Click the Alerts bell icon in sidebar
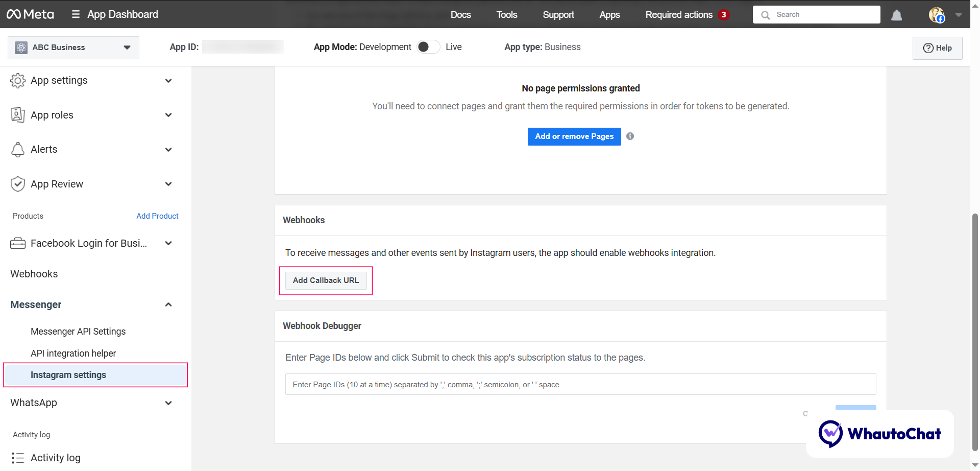980x471 pixels. pyautogui.click(x=18, y=149)
